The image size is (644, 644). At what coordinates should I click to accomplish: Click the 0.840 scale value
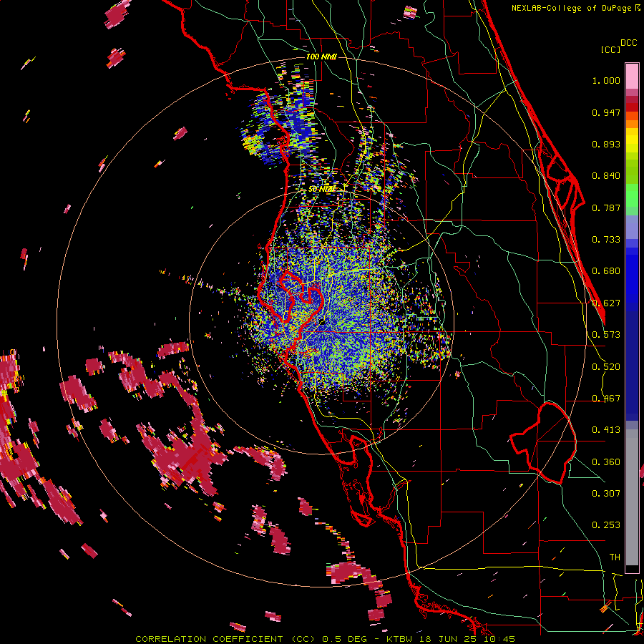tap(606, 176)
